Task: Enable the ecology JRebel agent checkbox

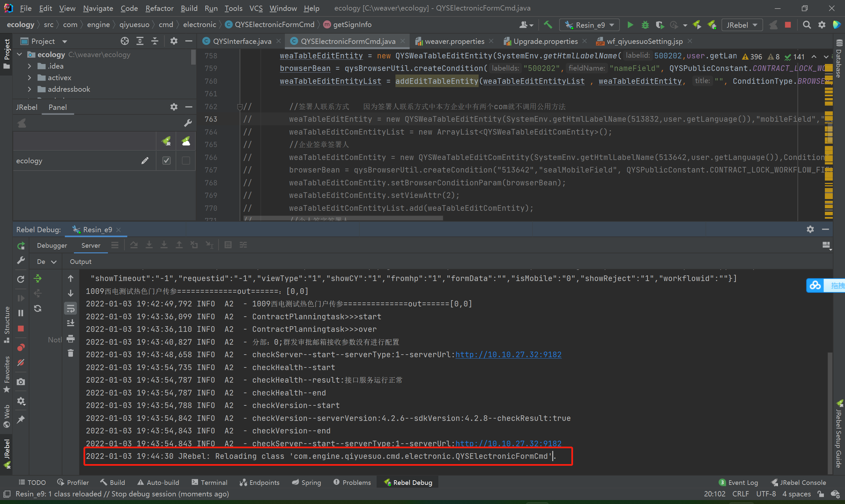Action: tap(166, 161)
